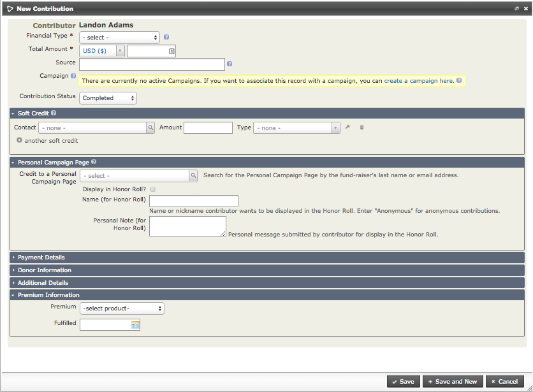The image size is (533, 392).
Task: Expand Additional Details section
Action: [43, 282]
